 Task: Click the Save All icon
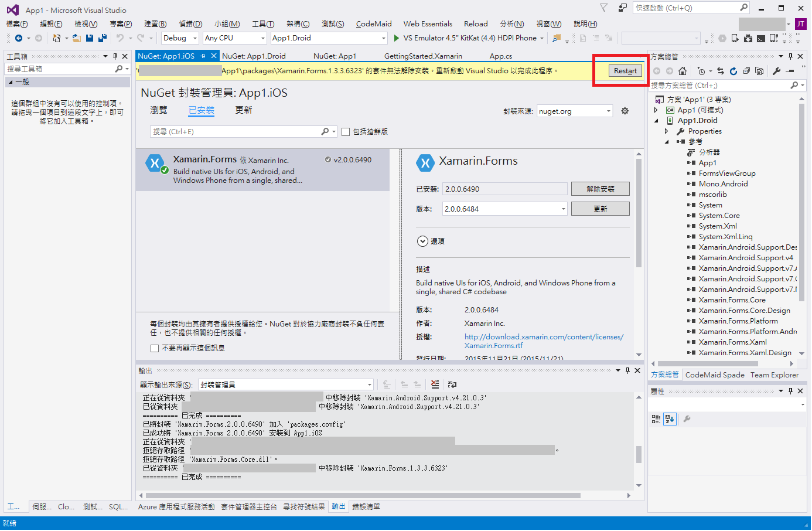tap(103, 38)
